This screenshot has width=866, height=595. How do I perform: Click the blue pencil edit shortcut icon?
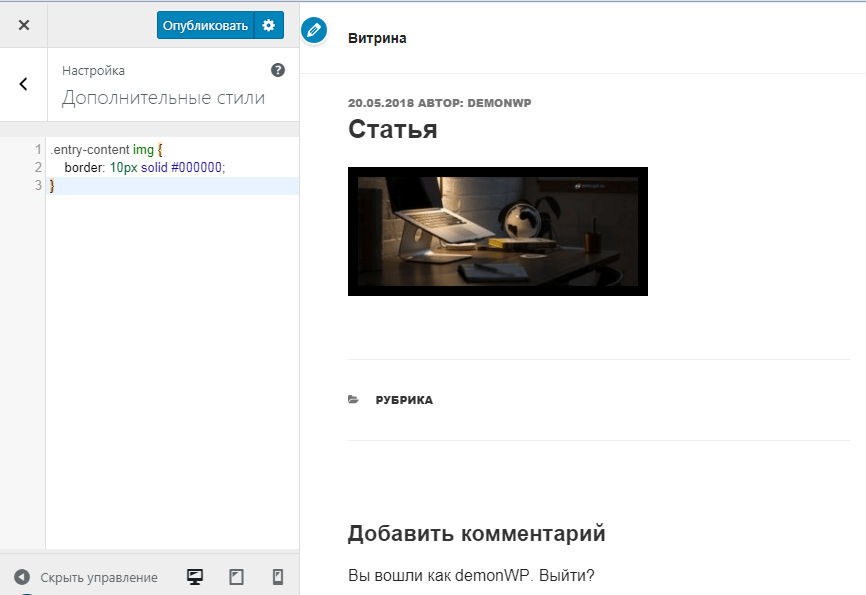(314, 30)
